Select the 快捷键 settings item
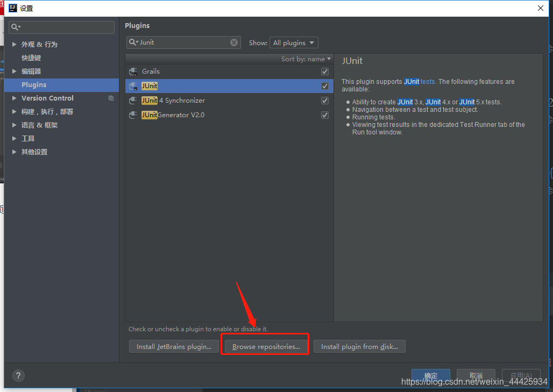 coord(31,58)
